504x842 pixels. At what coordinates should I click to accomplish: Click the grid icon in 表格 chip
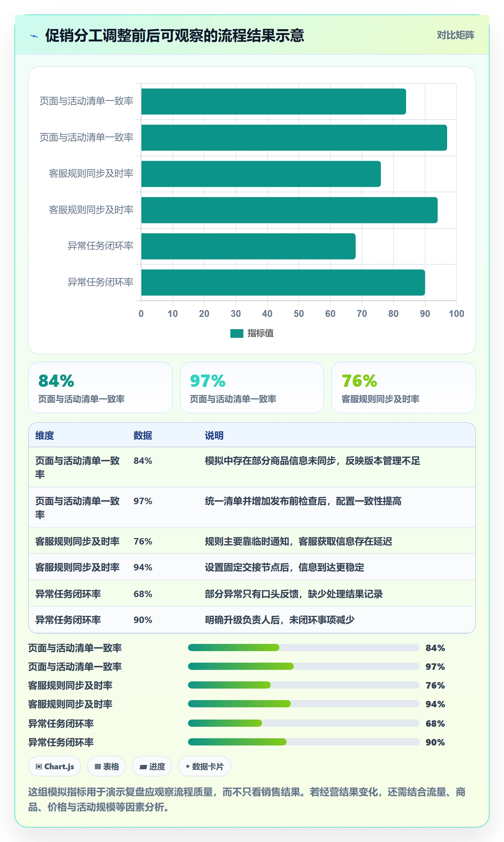[x=98, y=766]
